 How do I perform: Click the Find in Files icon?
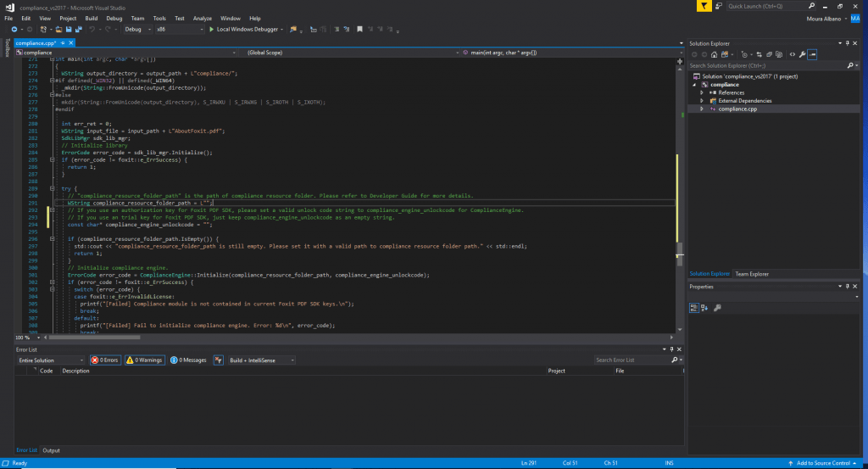[x=292, y=30]
